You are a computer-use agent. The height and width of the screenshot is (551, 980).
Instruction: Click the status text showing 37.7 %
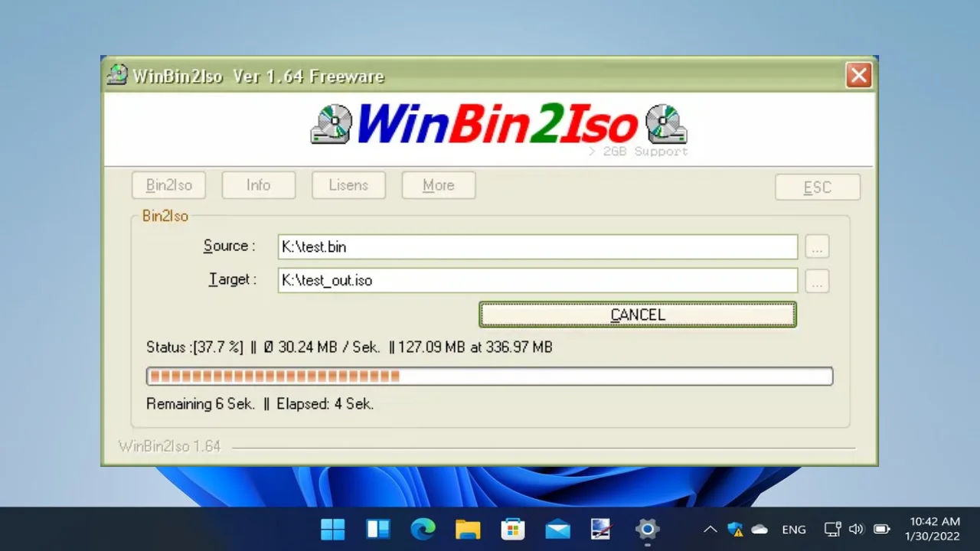pyautogui.click(x=349, y=347)
